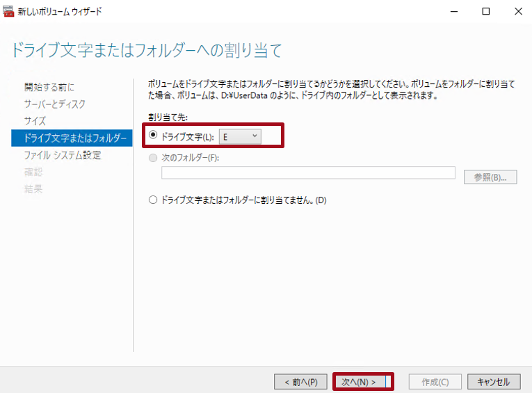Select ドライブ文字またはフォルダー step in sidebar
The height and width of the screenshot is (393, 532).
72,138
